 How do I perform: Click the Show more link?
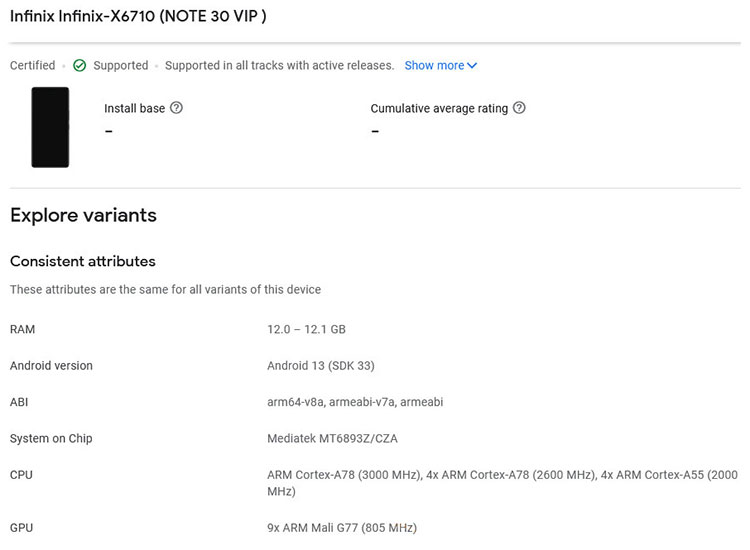tap(434, 66)
